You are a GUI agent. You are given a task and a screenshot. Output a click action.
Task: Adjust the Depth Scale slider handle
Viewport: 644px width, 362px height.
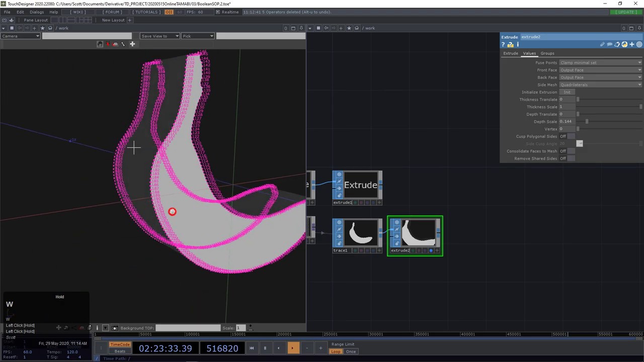click(x=587, y=122)
